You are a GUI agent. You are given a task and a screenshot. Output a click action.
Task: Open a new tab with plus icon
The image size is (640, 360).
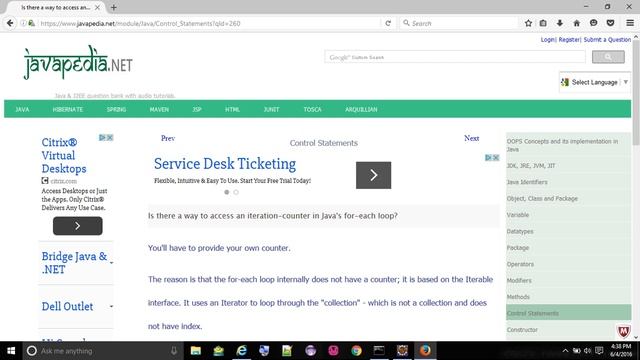pyautogui.click(x=113, y=7)
